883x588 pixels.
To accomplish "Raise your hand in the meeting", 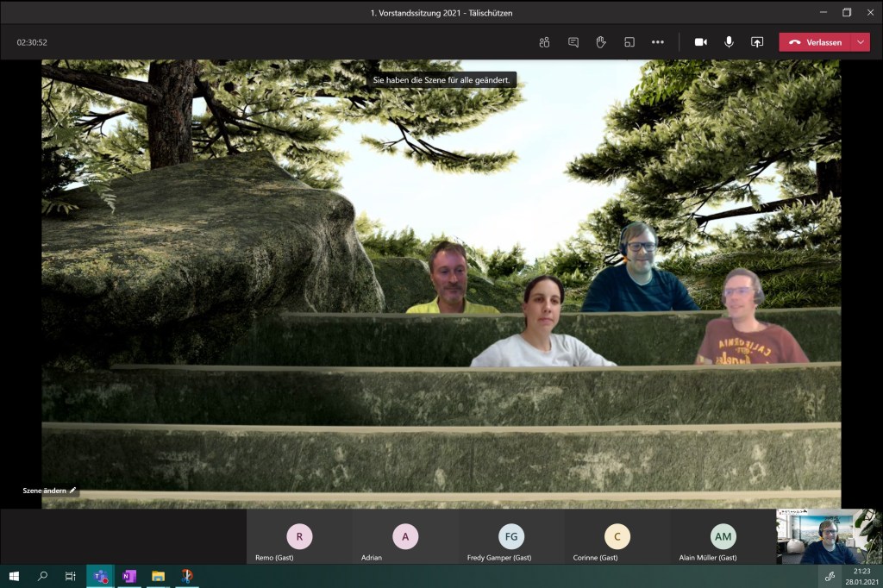I will point(601,42).
